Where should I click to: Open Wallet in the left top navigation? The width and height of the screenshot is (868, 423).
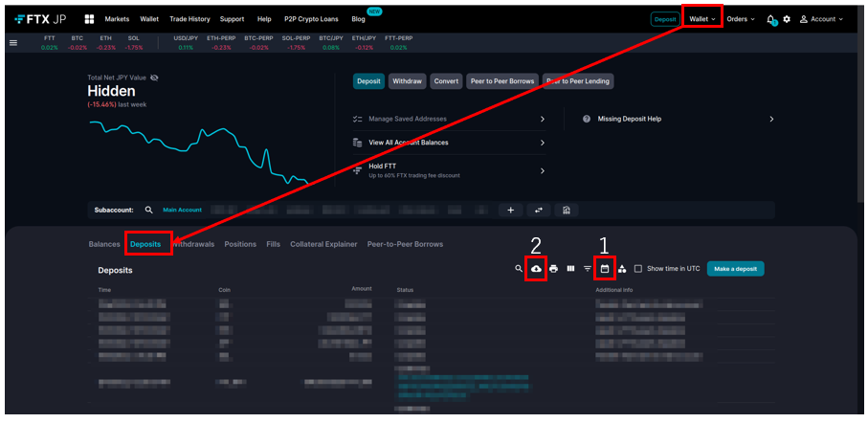click(149, 19)
